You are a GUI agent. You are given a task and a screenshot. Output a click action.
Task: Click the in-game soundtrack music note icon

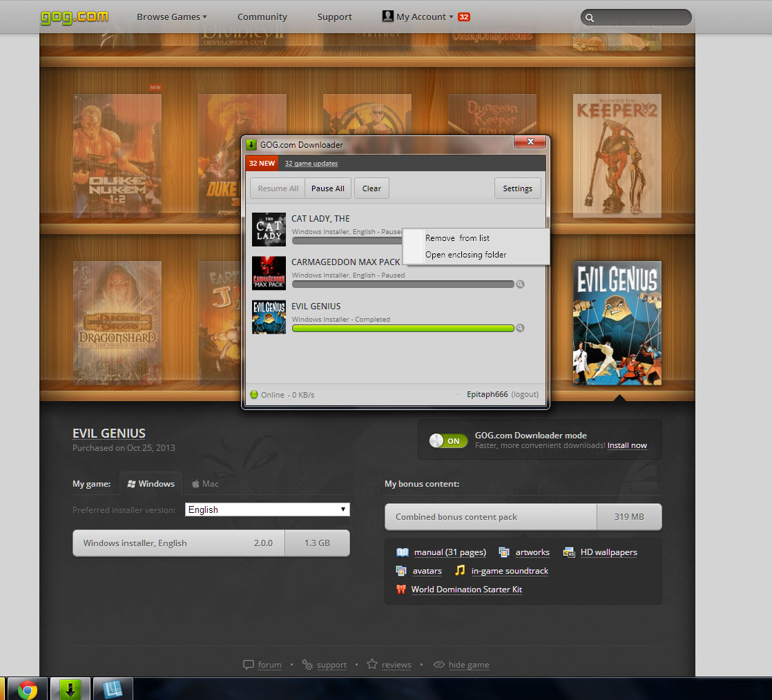[x=460, y=570]
